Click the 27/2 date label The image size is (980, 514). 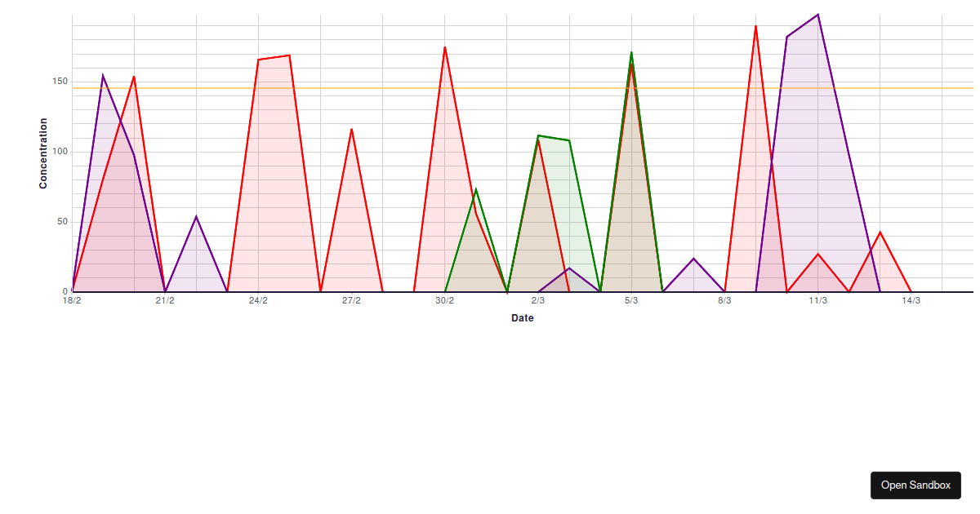pos(351,300)
